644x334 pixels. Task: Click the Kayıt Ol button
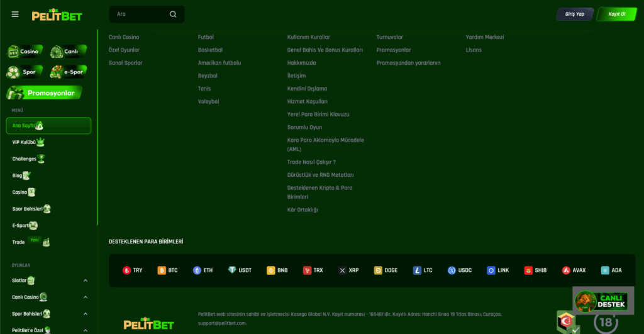click(616, 14)
